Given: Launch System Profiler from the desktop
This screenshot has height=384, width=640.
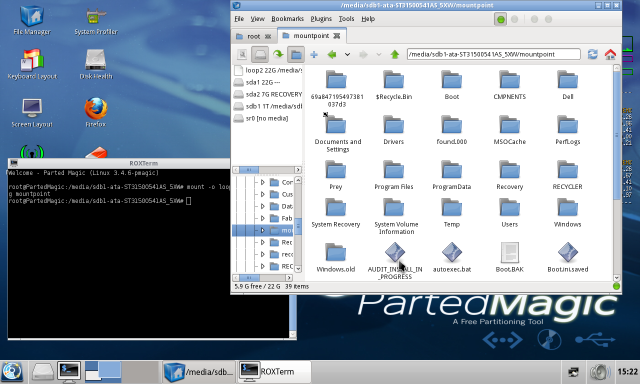Looking at the screenshot, I should tap(96, 20).
